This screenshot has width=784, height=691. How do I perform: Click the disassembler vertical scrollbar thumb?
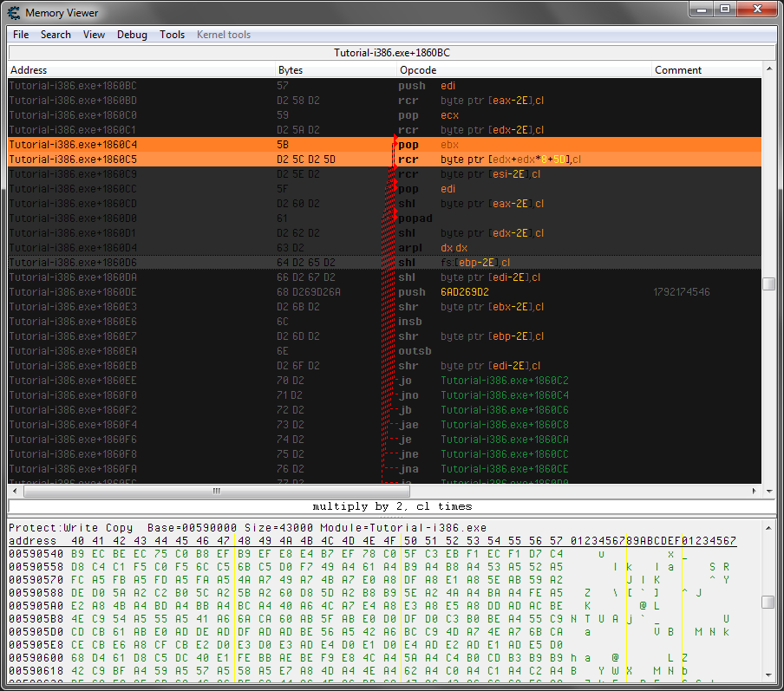pyautogui.click(x=768, y=284)
